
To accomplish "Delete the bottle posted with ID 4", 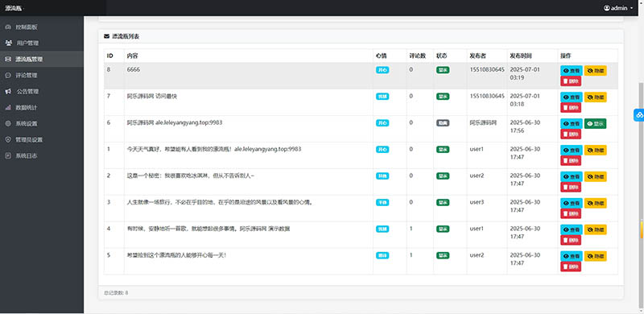I will [571, 241].
